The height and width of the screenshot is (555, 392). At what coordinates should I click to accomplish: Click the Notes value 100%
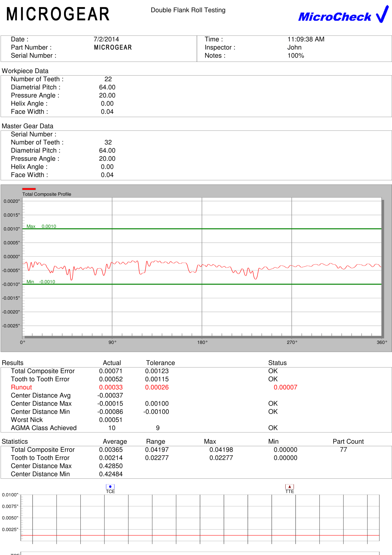[x=296, y=55]
